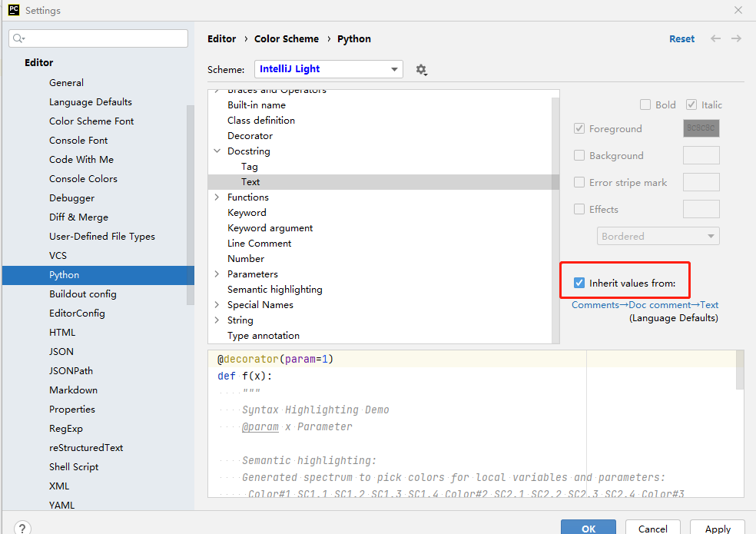Select General in the Editor sidebar
This screenshot has width=756, height=534.
66,82
